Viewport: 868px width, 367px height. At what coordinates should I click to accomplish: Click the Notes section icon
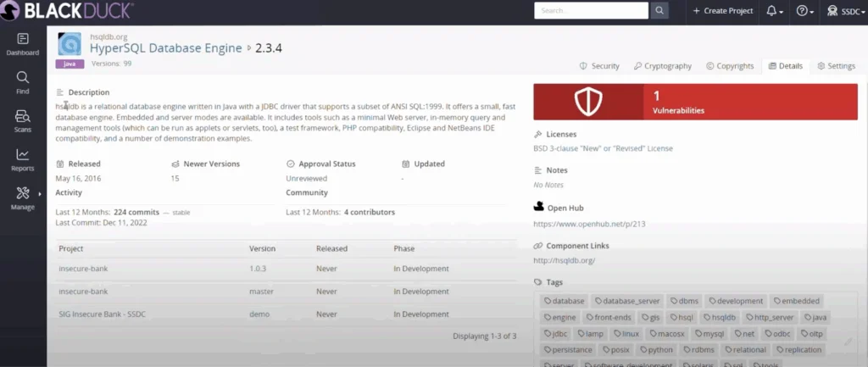pos(537,170)
